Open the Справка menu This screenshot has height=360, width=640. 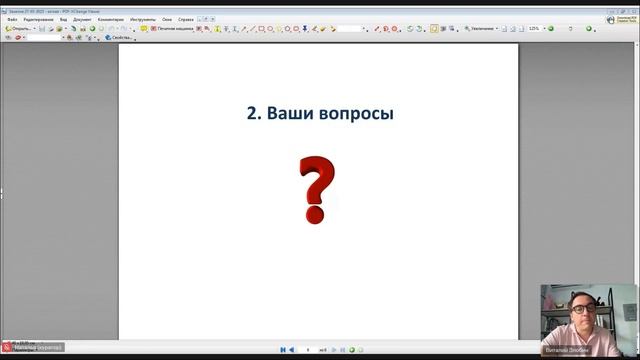[x=186, y=20]
